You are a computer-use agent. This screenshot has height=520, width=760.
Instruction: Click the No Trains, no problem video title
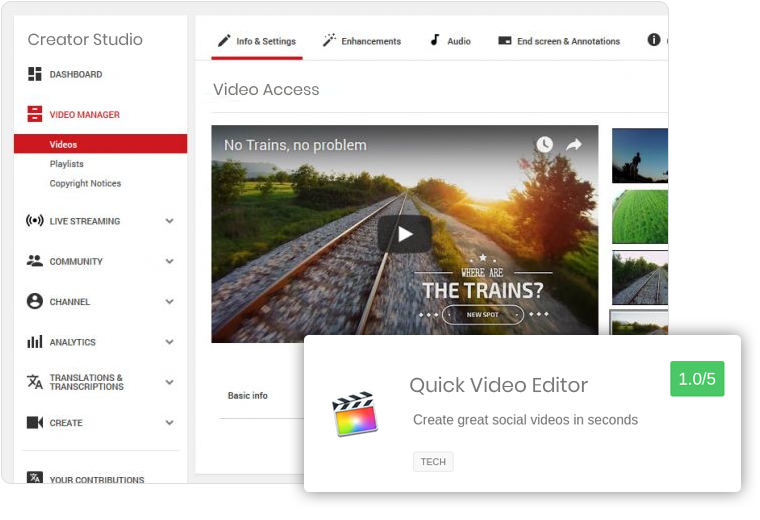coord(295,145)
